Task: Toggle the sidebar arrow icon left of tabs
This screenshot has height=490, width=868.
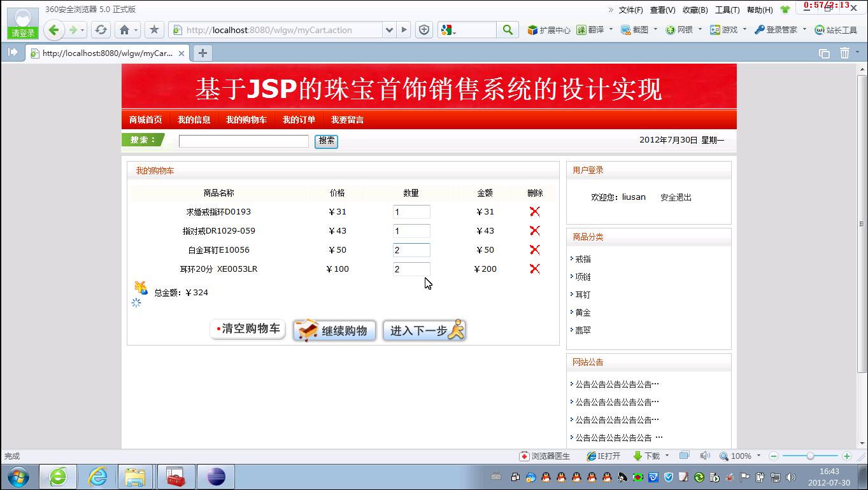Action: (13, 53)
